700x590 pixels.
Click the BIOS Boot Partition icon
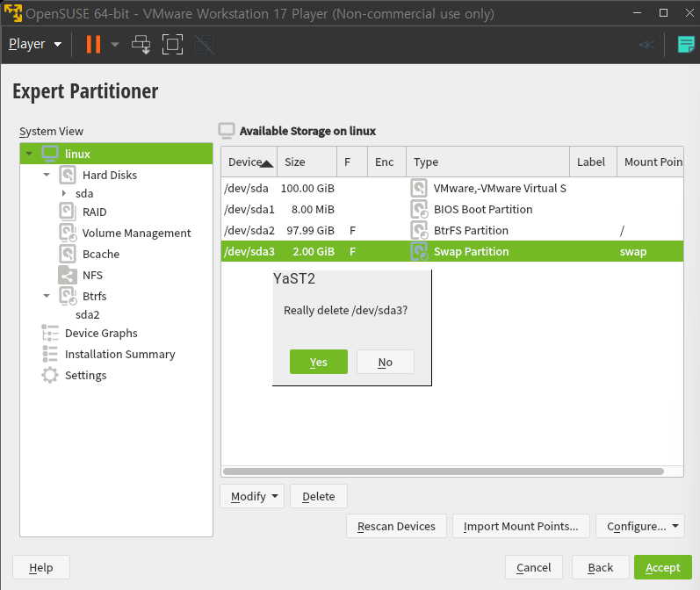tap(419, 209)
